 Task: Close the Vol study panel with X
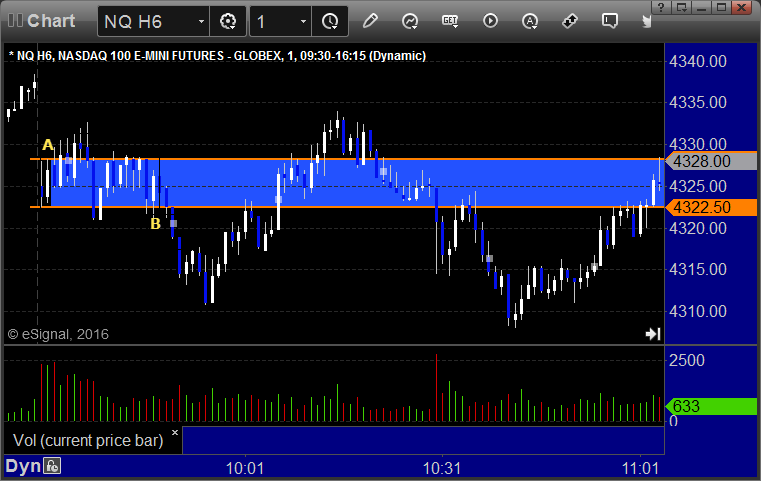click(x=175, y=432)
